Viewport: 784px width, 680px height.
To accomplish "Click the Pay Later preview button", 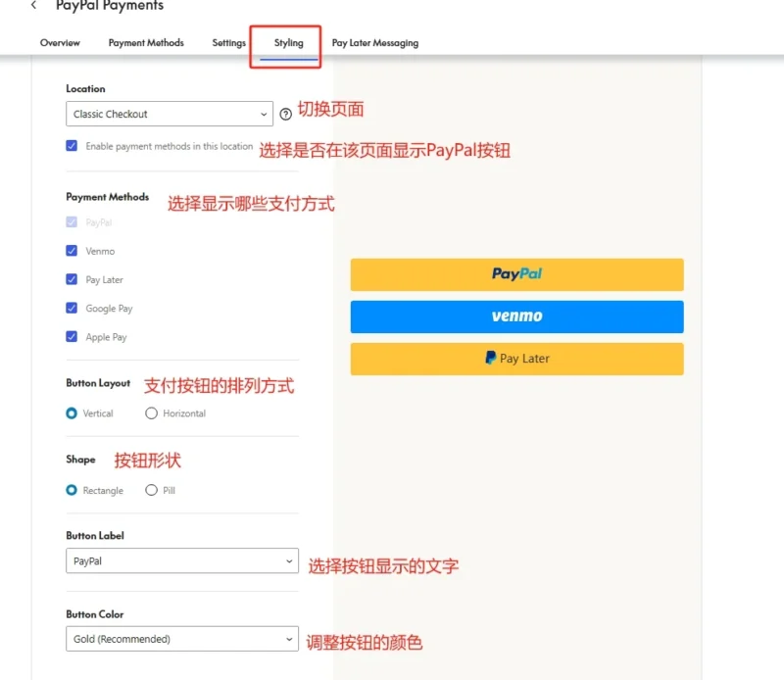I will pos(516,359).
